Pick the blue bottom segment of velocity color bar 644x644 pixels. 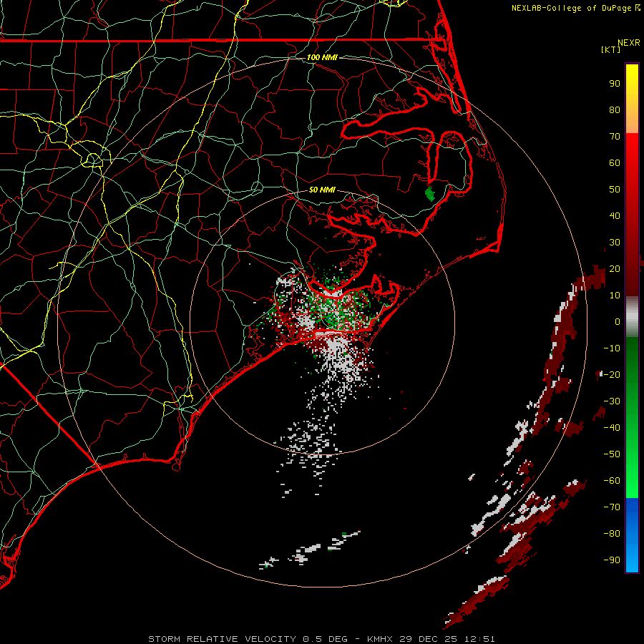pyautogui.click(x=632, y=535)
